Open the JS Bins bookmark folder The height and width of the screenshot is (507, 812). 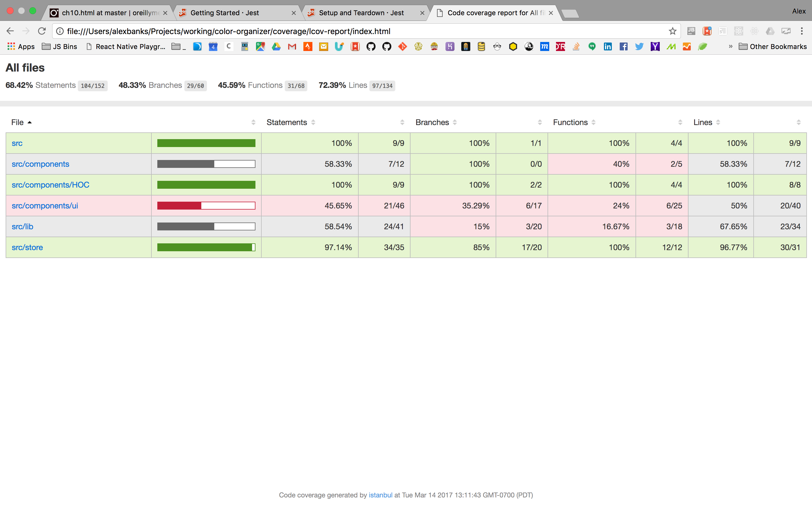59,46
